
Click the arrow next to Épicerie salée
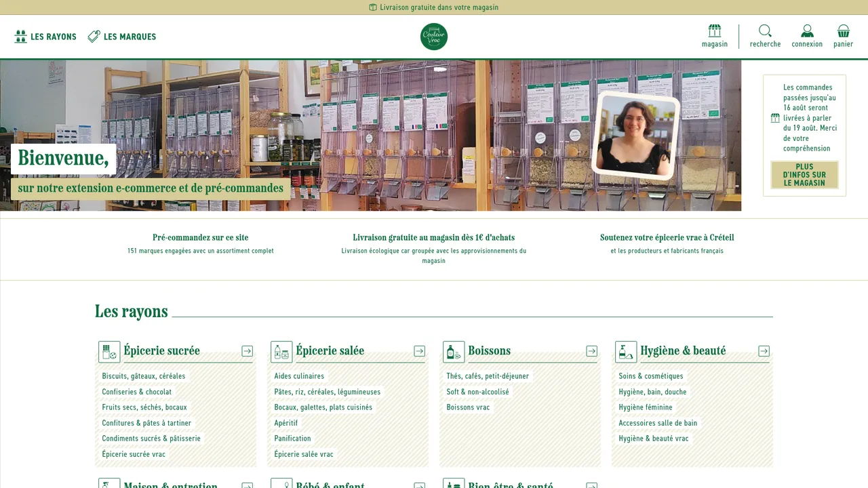coord(419,351)
